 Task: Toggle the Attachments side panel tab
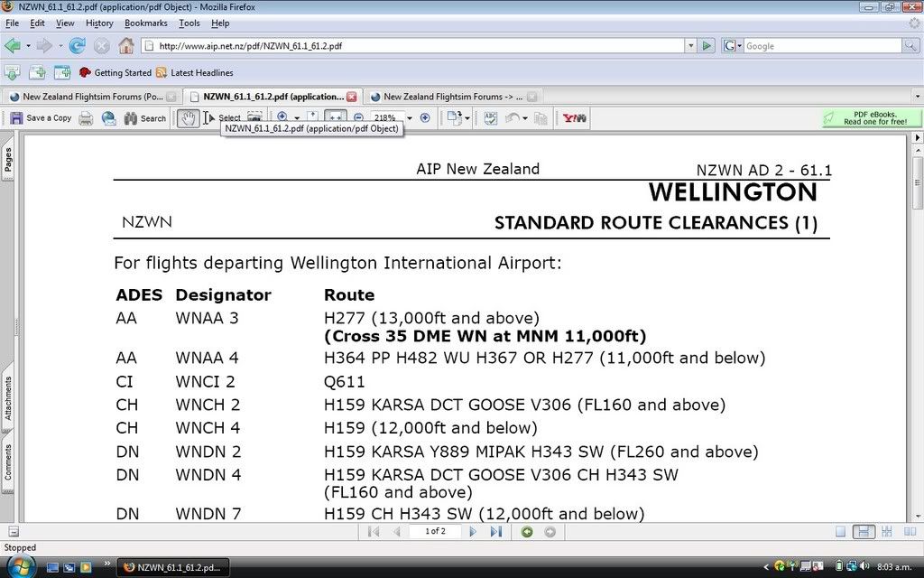tap(8, 398)
